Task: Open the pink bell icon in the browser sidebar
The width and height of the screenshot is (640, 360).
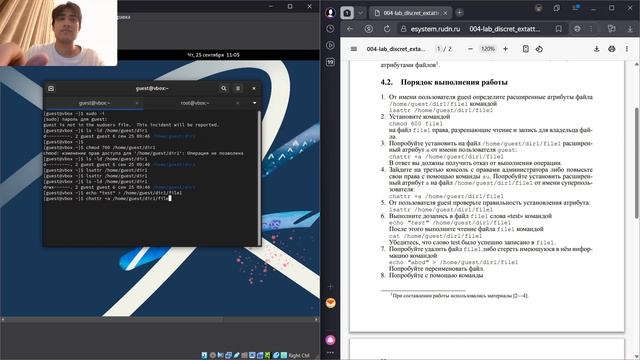Action: pos(331,340)
